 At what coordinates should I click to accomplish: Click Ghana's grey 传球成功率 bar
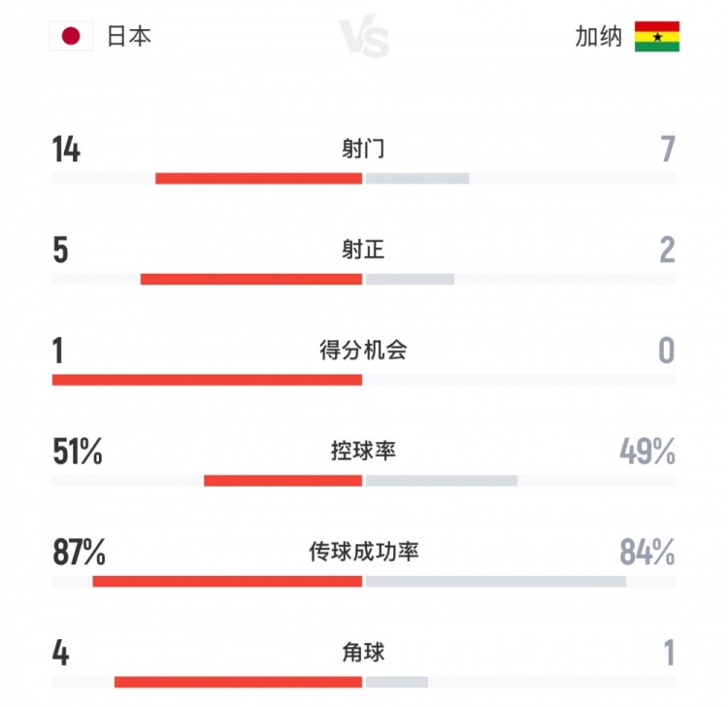click(x=495, y=582)
